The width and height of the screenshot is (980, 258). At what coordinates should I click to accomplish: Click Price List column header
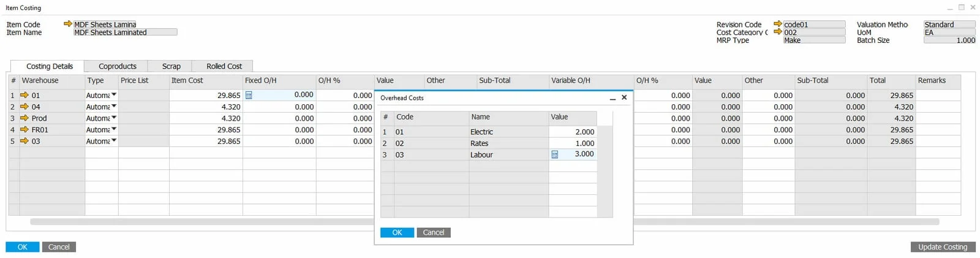tap(144, 80)
